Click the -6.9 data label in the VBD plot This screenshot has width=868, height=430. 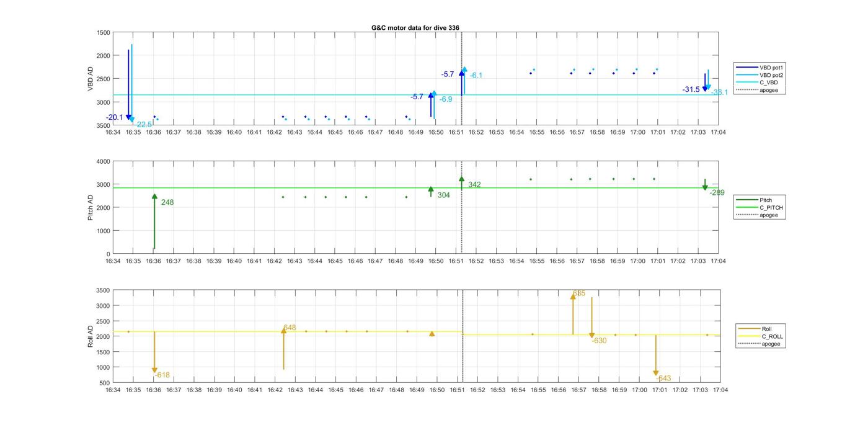point(446,99)
